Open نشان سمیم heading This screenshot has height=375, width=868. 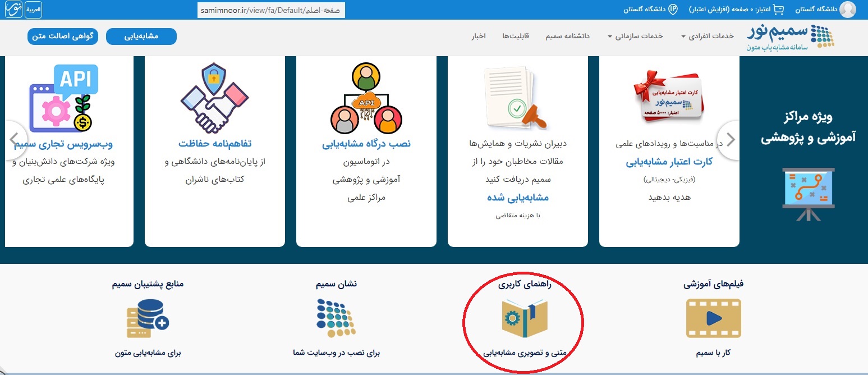(336, 284)
